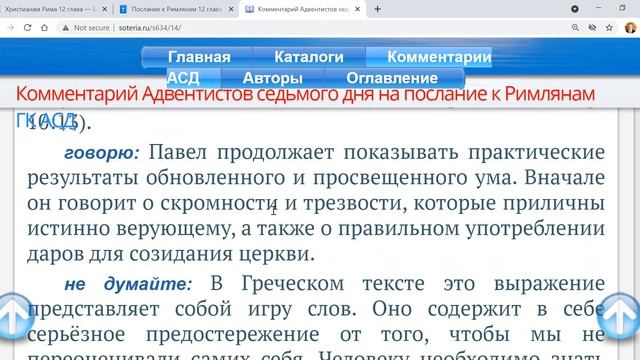Switch to the Послание к Римлянам 12 глава tab
The image size is (640, 360).
coord(176,9)
